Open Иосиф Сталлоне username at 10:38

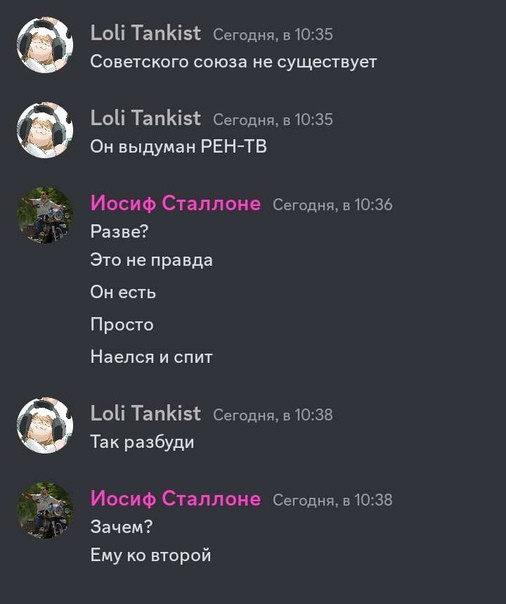click(176, 498)
